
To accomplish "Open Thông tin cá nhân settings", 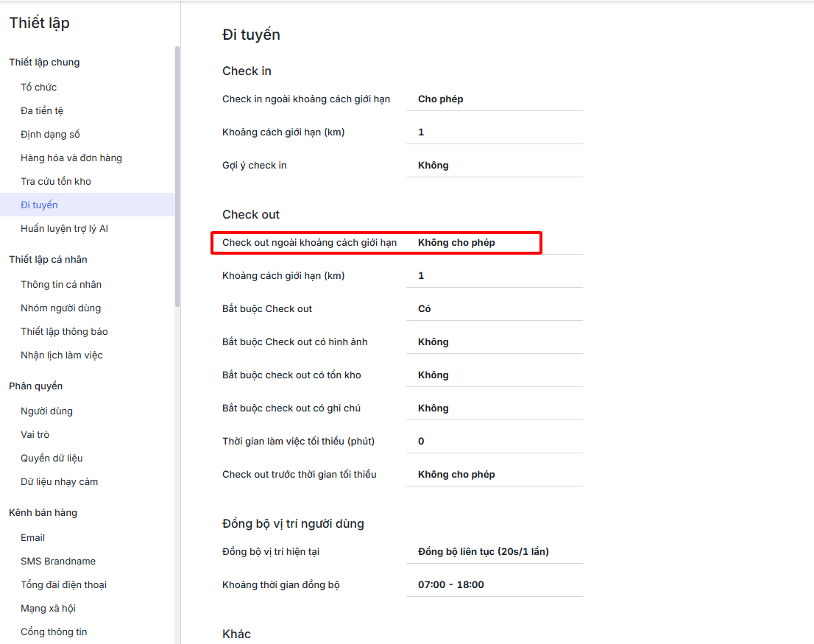I will pos(61,284).
